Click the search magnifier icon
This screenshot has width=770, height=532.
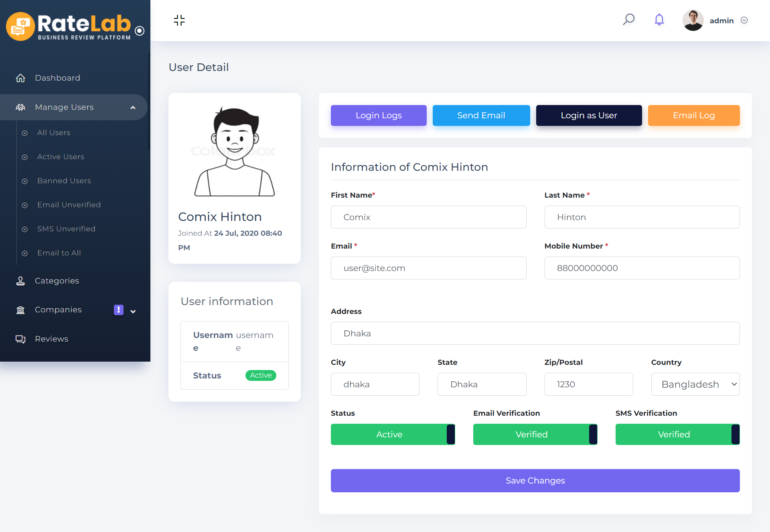pos(628,20)
